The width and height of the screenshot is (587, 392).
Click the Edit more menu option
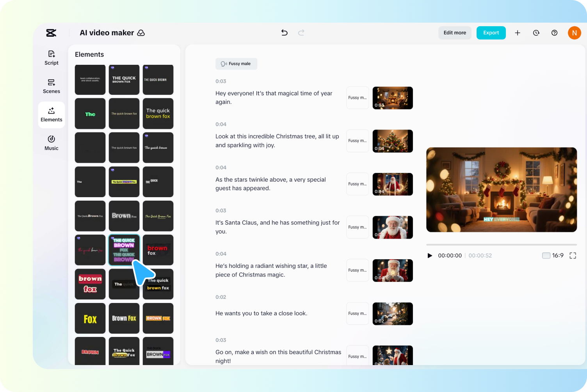tap(454, 33)
